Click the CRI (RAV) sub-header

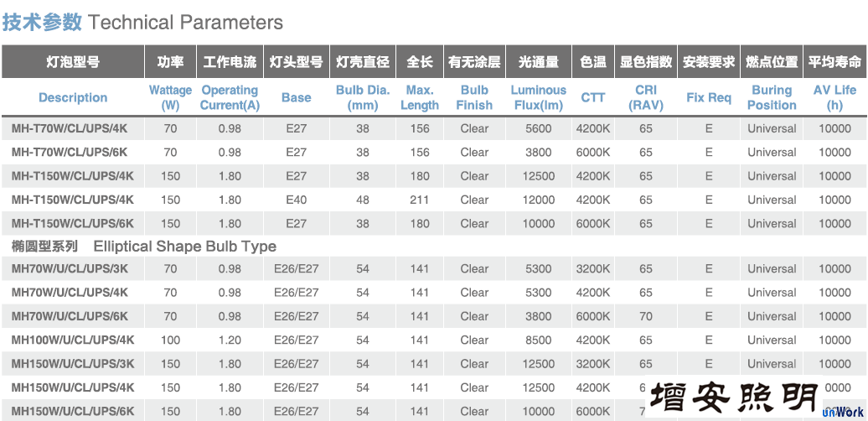646,97
